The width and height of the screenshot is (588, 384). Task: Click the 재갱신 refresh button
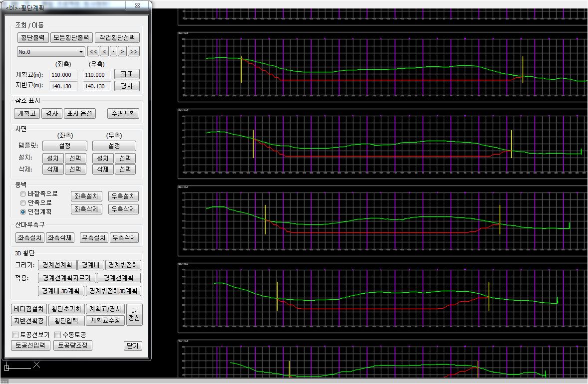coord(134,315)
